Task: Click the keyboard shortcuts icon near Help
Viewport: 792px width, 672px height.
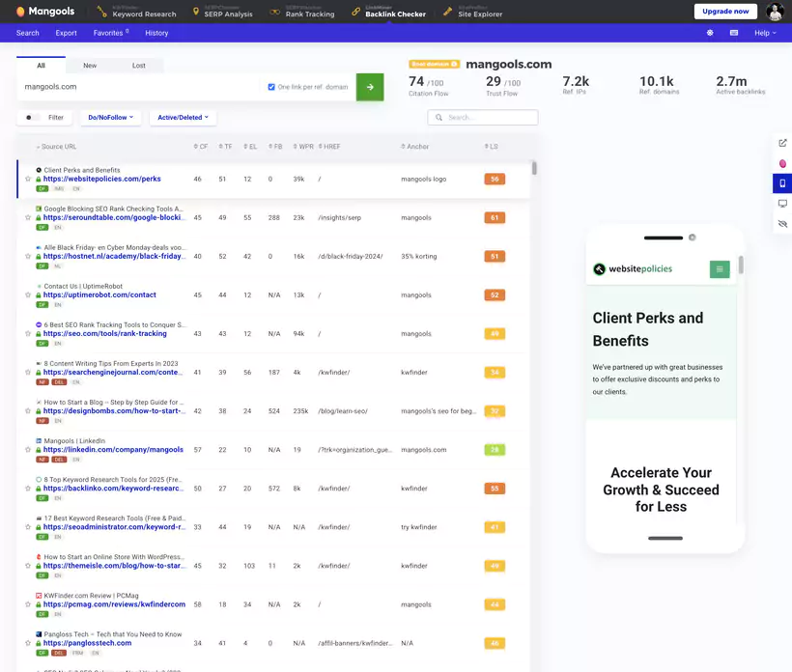Action: (x=736, y=32)
